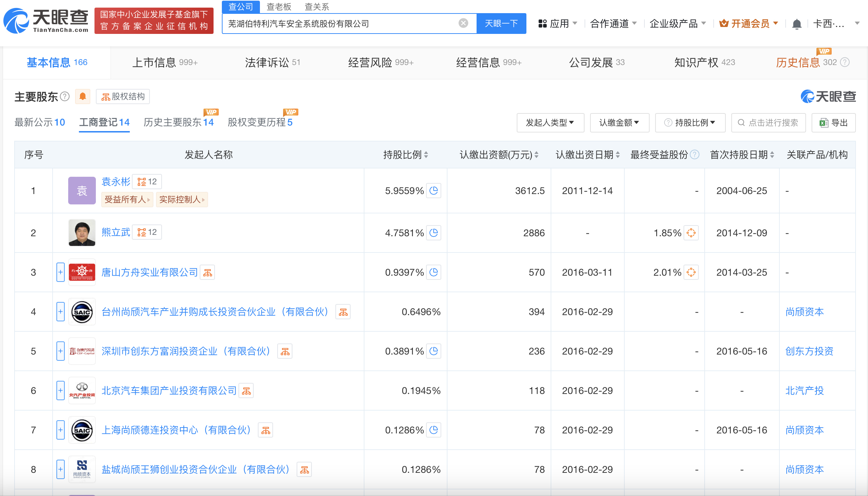Open the 认缴金额 filter dropdown

coord(620,123)
